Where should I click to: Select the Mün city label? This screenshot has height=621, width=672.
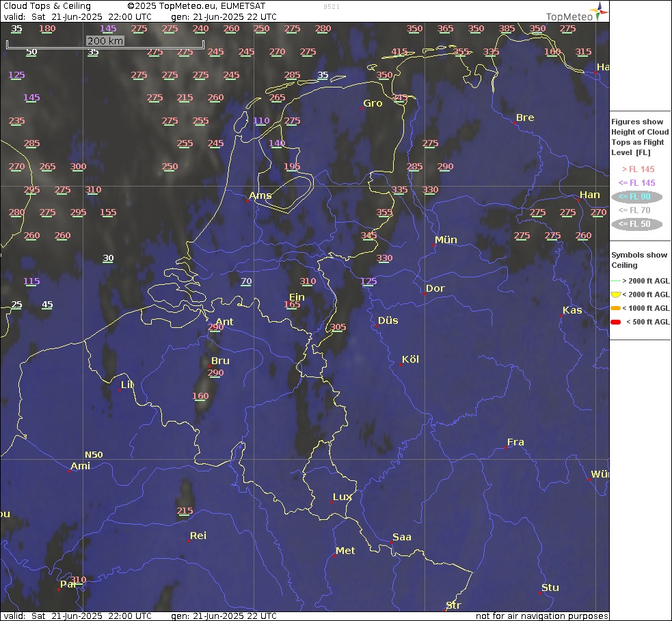[446, 240]
